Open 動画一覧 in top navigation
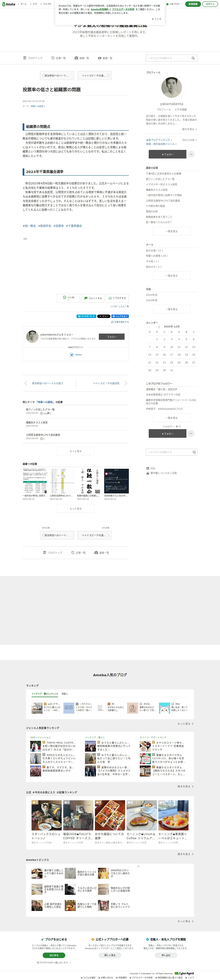220x980 pixels. click(105, 58)
